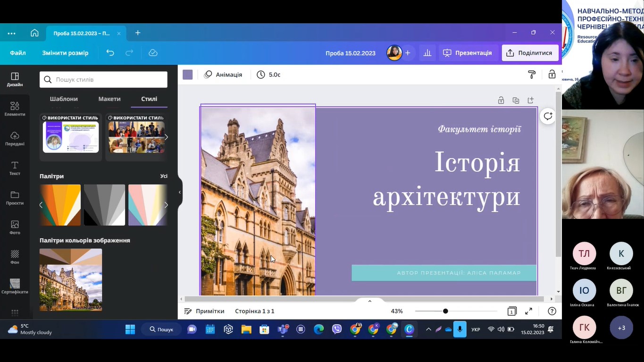Toggle the lock icon in top toolbar
Screen dimensions: 644x362
click(x=552, y=75)
